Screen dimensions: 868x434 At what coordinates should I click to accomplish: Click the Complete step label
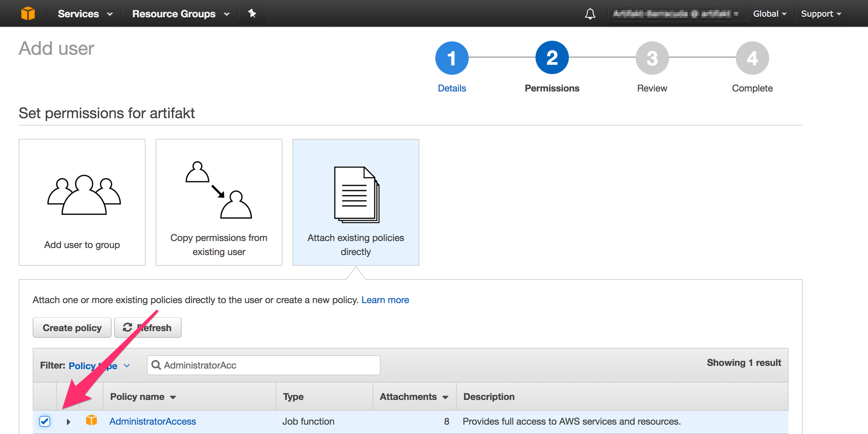click(752, 88)
